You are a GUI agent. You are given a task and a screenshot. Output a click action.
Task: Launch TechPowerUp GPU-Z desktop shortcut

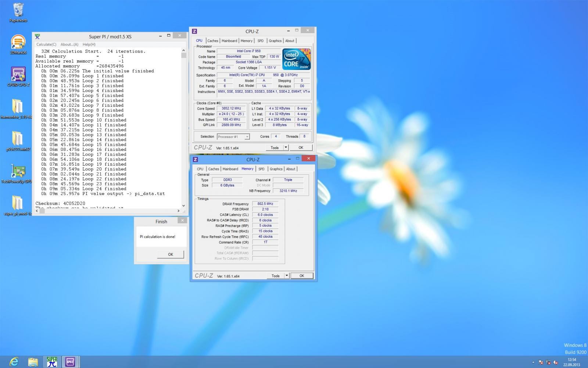tap(18, 171)
